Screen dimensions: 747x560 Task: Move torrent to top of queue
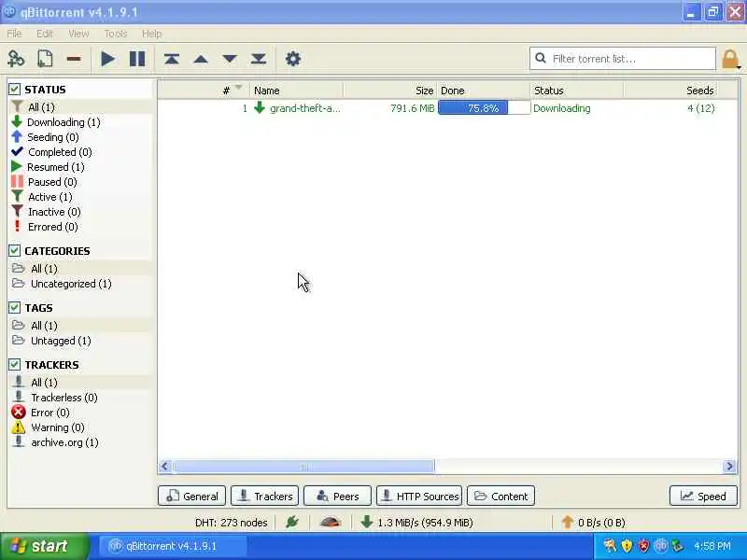click(172, 59)
